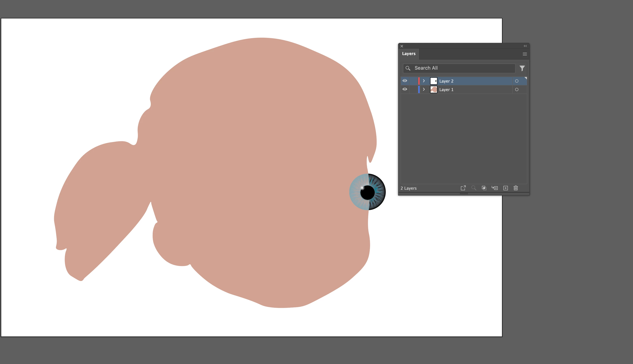Hide Layer 2 with its eye icon

[405, 81]
